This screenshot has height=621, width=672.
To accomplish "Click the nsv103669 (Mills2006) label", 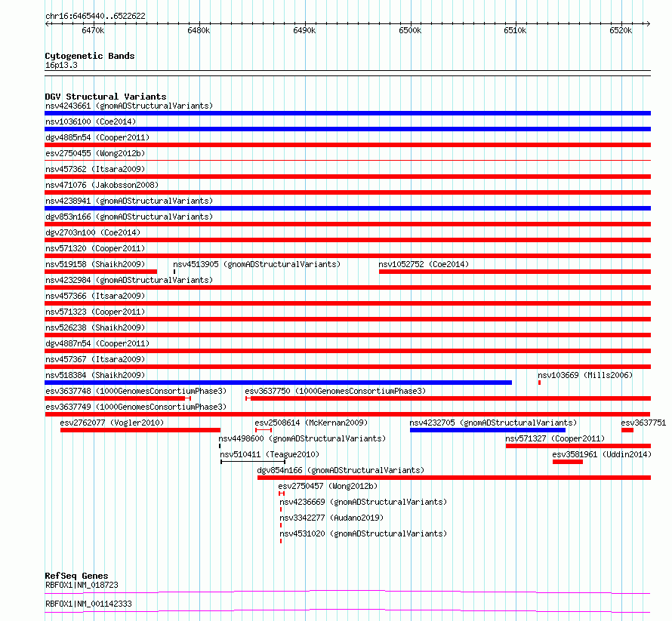I will coord(585,375).
